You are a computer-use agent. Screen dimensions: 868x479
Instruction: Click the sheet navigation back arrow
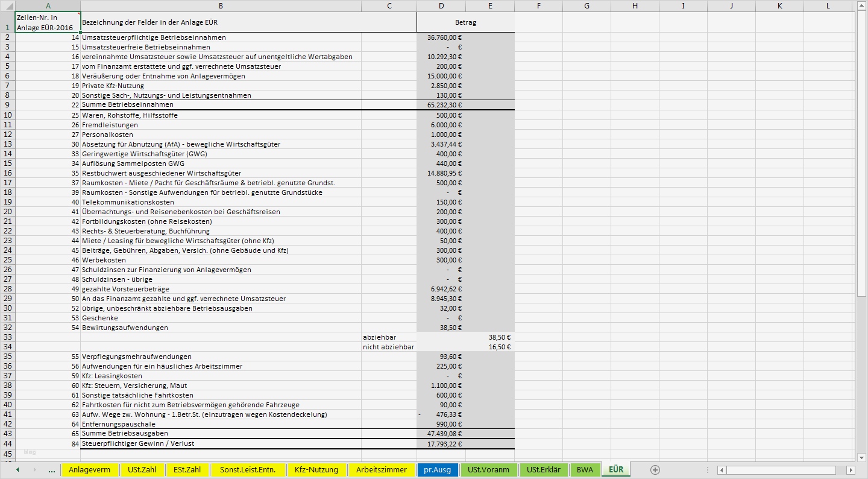[17, 470]
